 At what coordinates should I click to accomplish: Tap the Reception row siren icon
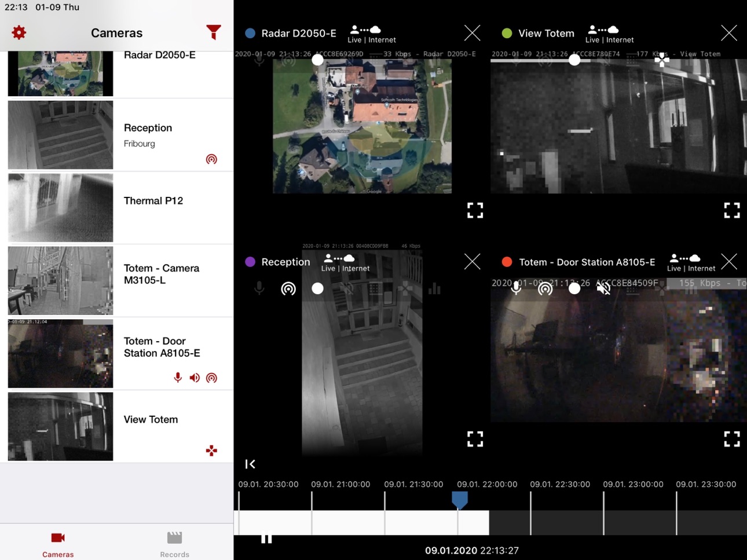(211, 159)
